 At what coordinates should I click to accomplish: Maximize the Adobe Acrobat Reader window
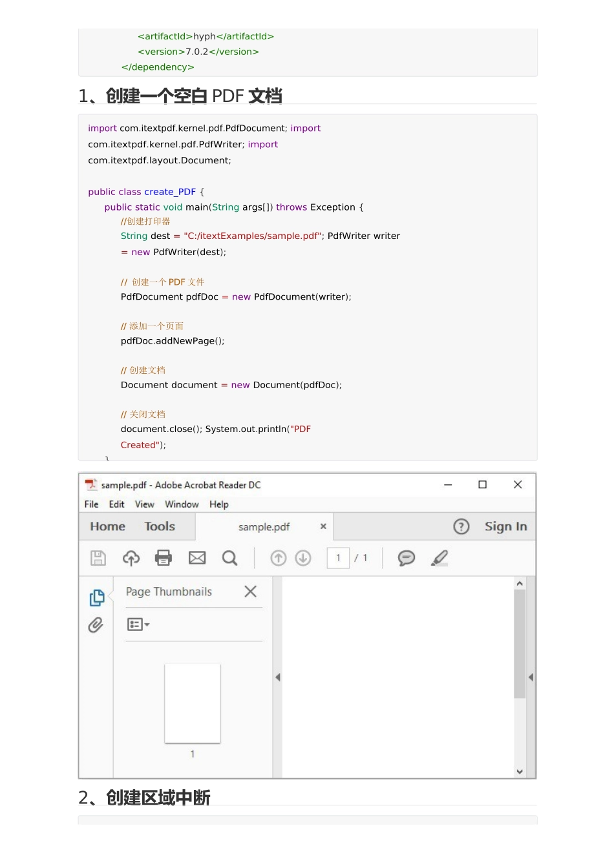click(482, 484)
